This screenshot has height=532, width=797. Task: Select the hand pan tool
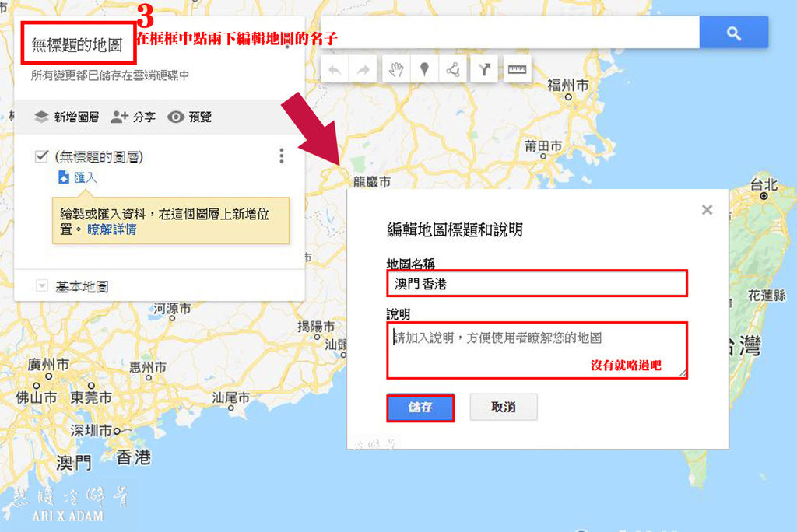(396, 69)
